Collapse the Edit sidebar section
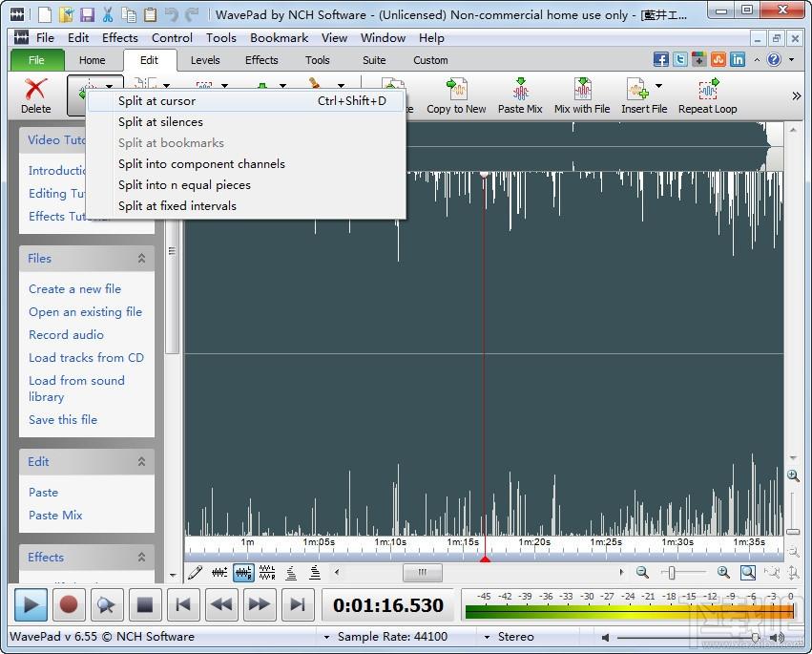Viewport: 812px width, 654px height. click(x=141, y=461)
